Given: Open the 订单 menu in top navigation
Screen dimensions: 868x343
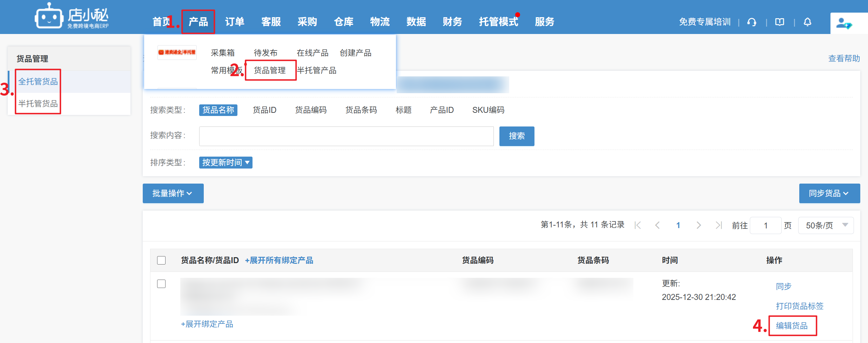Looking at the screenshot, I should tap(235, 22).
